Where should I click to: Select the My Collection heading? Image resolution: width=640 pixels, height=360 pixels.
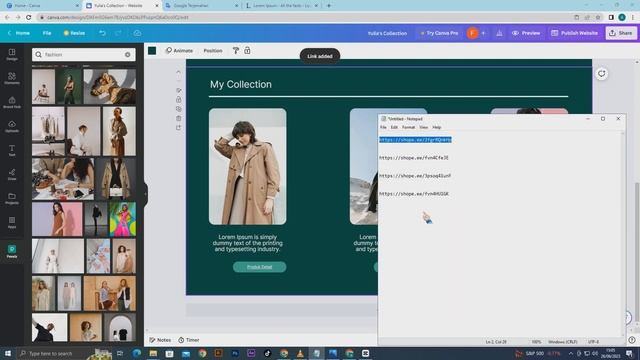tap(240, 84)
